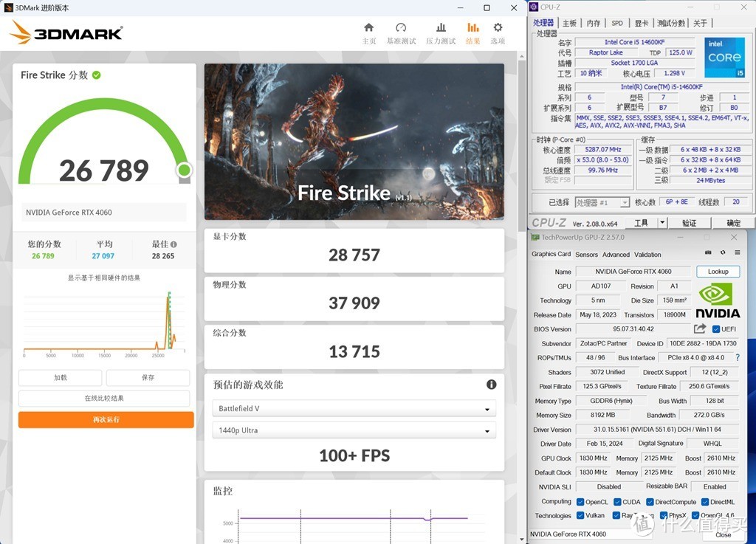Switch to CPU-Z 主板 tab

(x=569, y=23)
